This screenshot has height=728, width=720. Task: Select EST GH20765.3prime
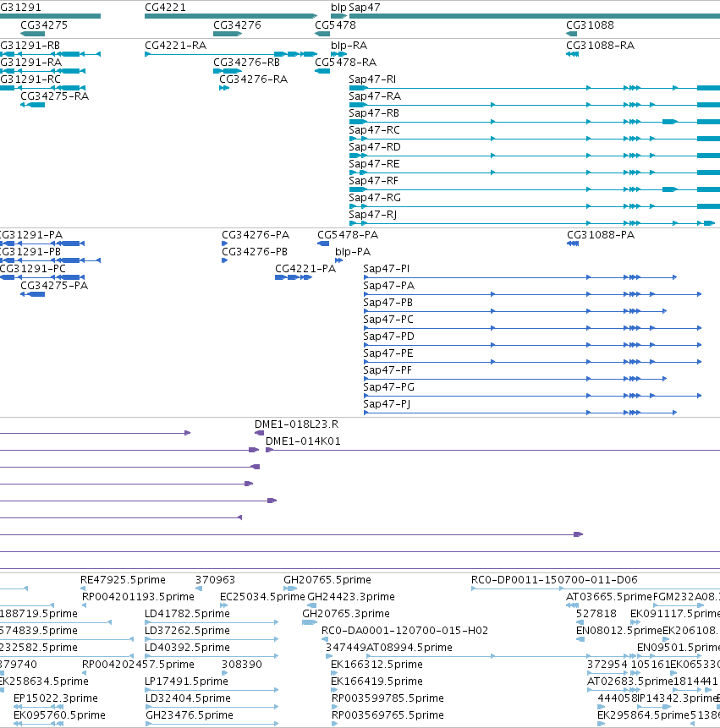click(x=345, y=614)
